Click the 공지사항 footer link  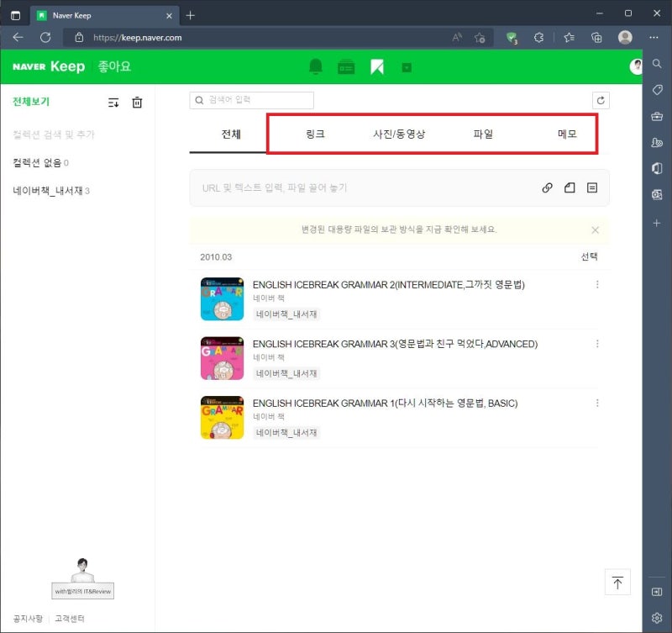[28, 619]
